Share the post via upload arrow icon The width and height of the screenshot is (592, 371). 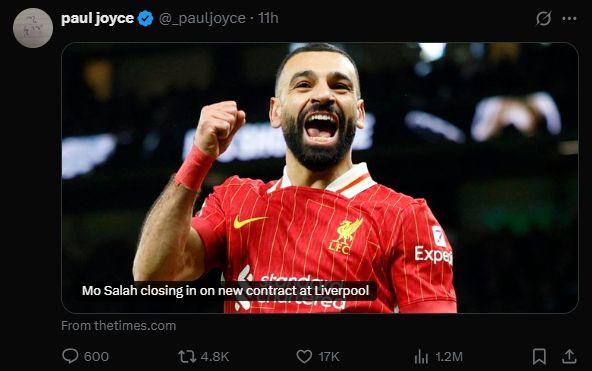pos(569,356)
